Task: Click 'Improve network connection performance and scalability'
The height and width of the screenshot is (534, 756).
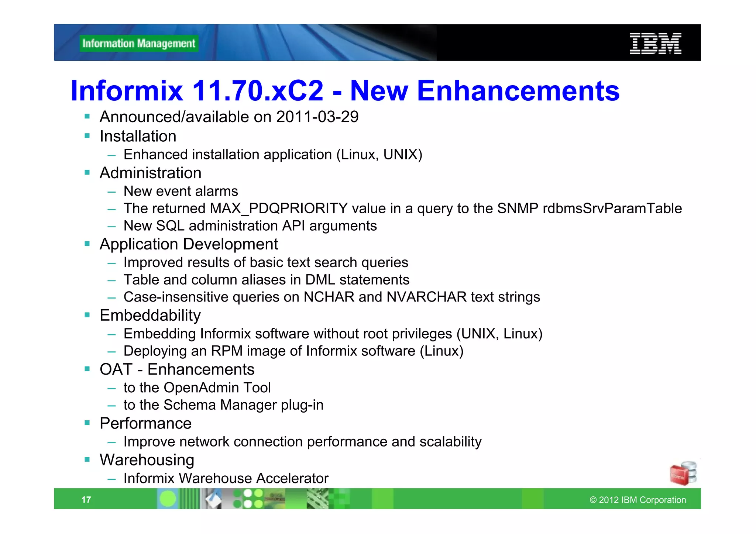Action: point(302,442)
